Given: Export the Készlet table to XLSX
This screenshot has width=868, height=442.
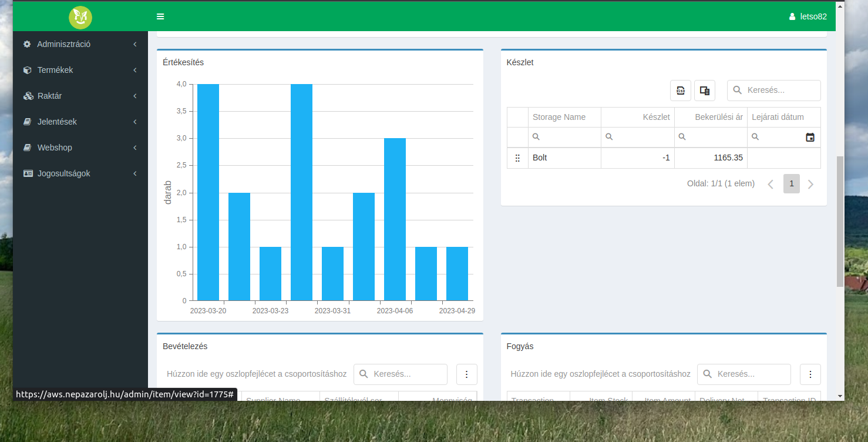Looking at the screenshot, I should coord(681,91).
